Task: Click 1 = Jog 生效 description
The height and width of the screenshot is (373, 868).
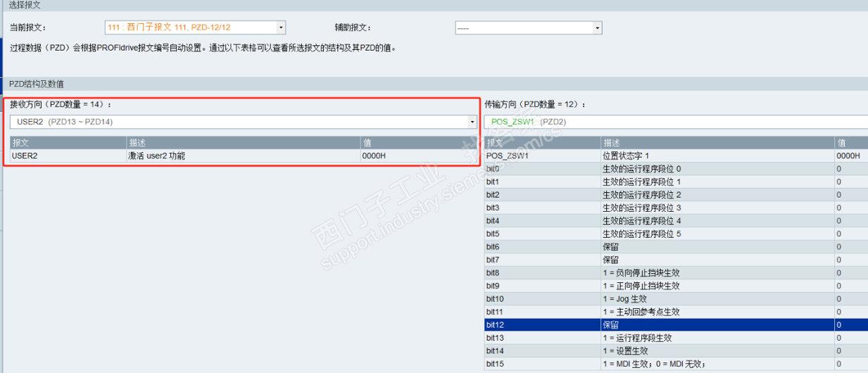Action: point(627,299)
